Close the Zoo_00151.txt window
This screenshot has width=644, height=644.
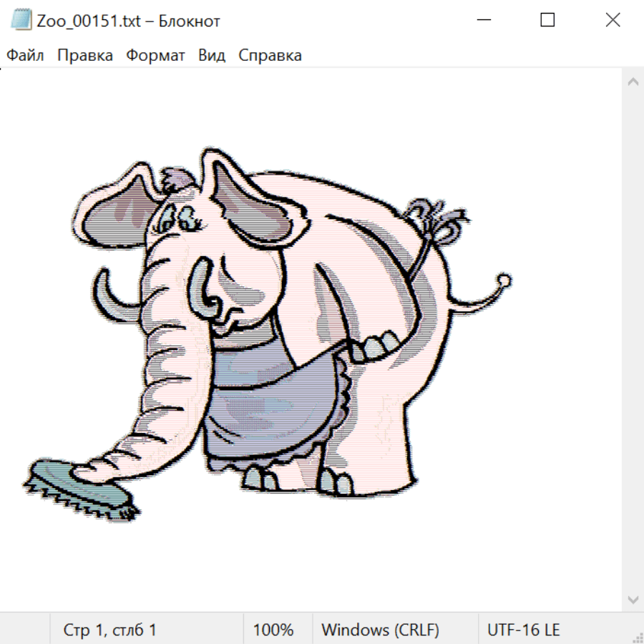click(x=613, y=20)
